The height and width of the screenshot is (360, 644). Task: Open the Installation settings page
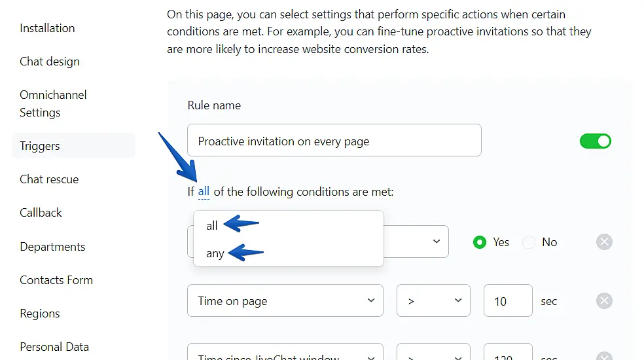pos(47,28)
